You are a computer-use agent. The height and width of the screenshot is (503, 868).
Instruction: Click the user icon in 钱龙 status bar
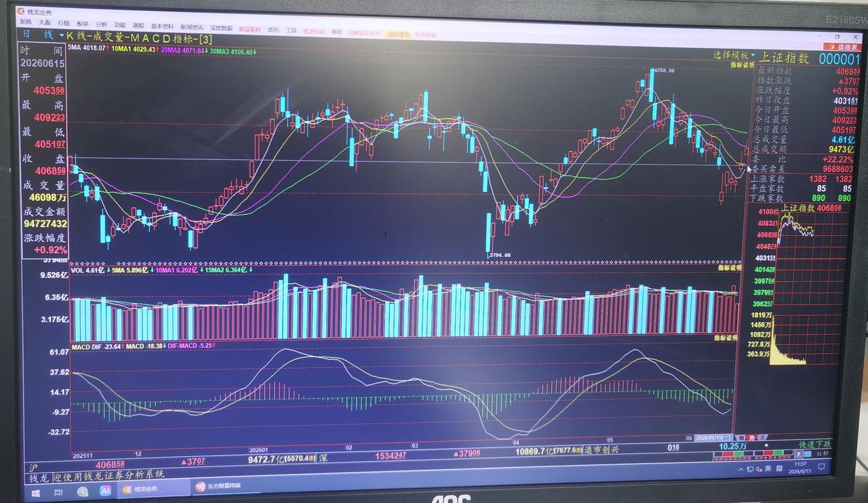coord(799,454)
